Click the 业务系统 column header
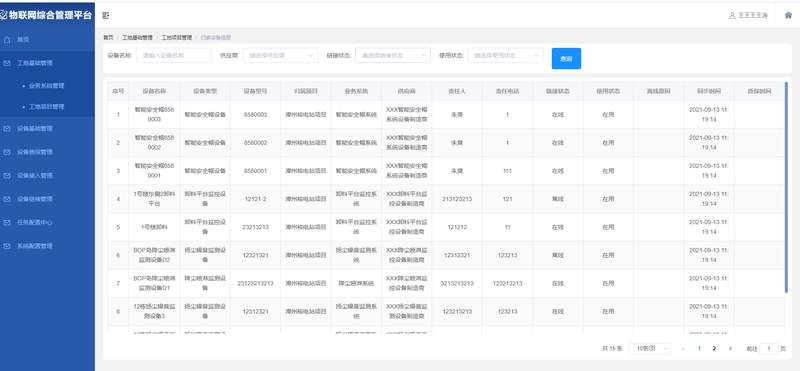Screen dimensions: 800x371 (356, 91)
